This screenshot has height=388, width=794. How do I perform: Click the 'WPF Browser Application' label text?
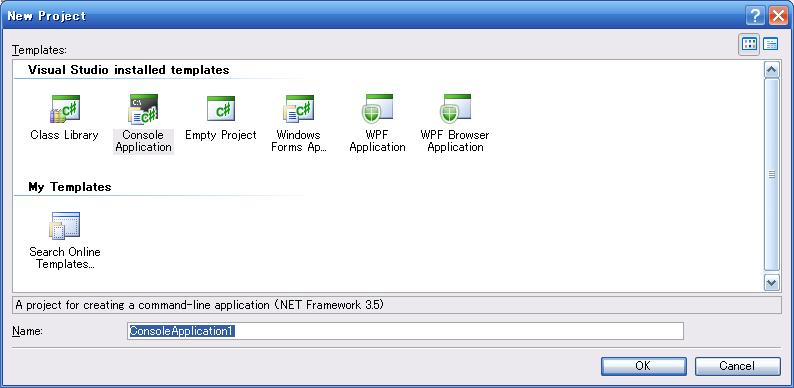[455, 141]
